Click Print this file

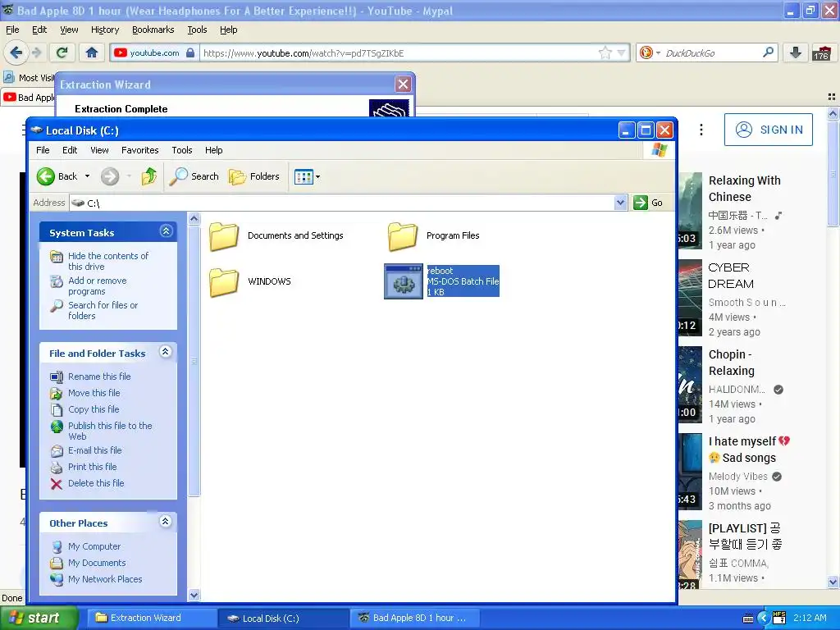(x=92, y=467)
